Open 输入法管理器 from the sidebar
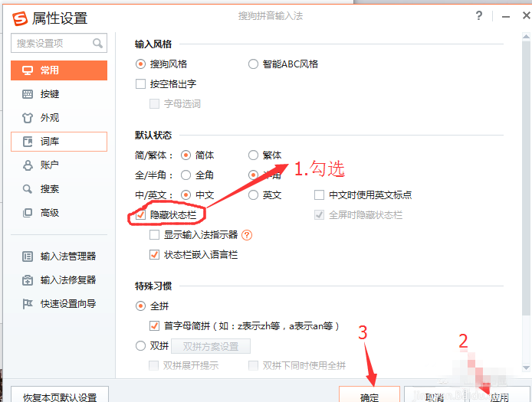532x402 pixels. pos(59,257)
